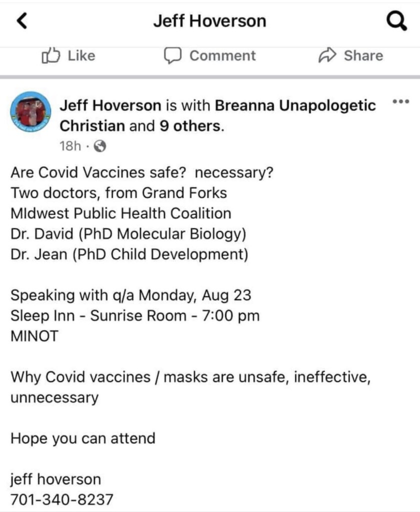
Task: Tap the 'Are Covid Vaccines safe?' line
Action: tap(141, 172)
